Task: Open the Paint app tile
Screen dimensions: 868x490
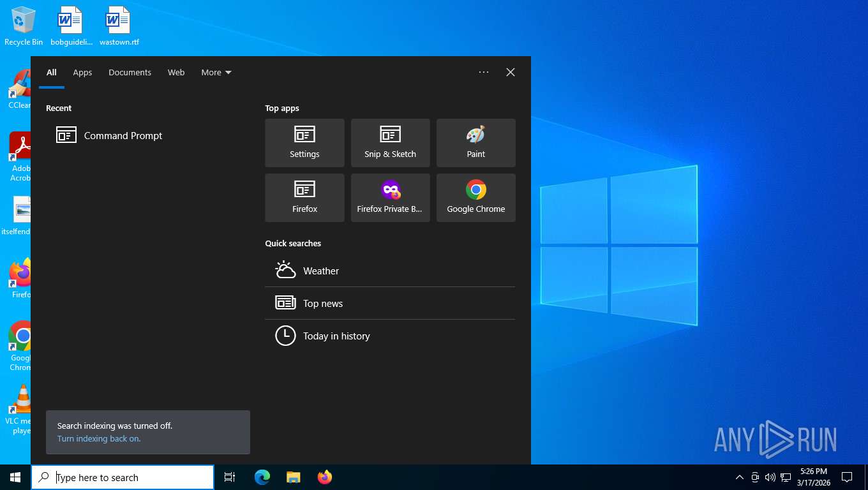Action: tap(475, 143)
